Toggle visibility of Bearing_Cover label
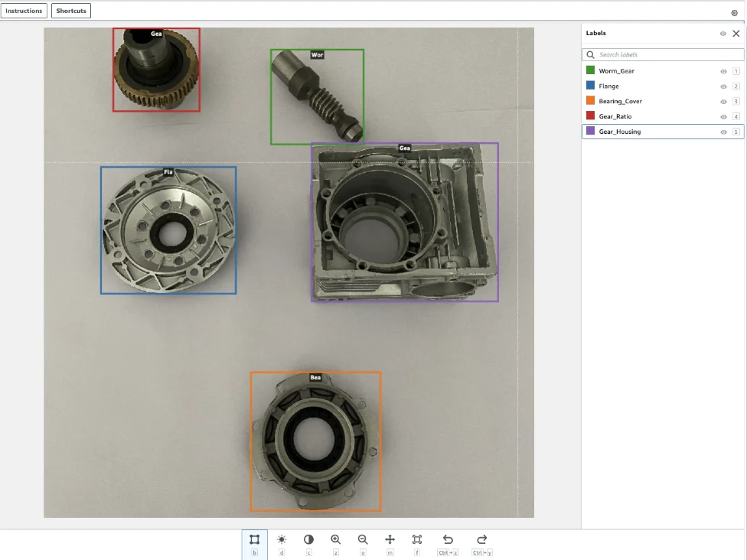This screenshot has width=747, height=560. tap(723, 102)
